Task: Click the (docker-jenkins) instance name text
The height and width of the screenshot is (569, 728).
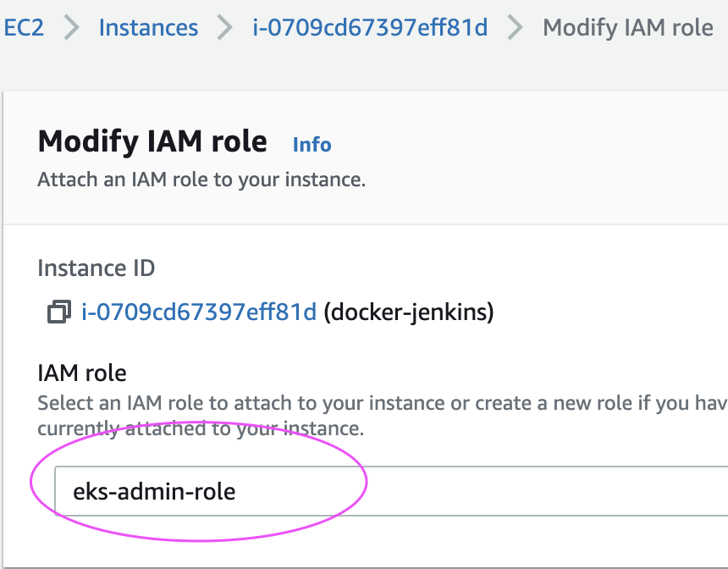Action: coord(409,312)
